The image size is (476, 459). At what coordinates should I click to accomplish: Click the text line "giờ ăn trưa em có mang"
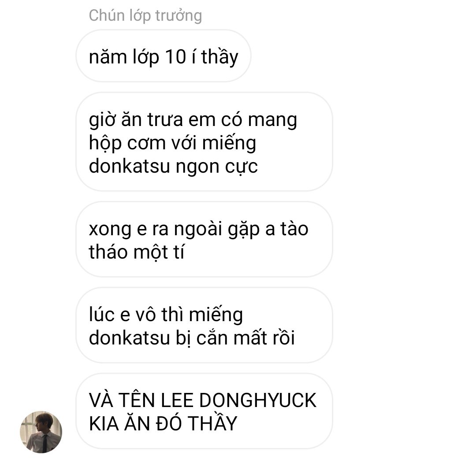click(x=193, y=120)
